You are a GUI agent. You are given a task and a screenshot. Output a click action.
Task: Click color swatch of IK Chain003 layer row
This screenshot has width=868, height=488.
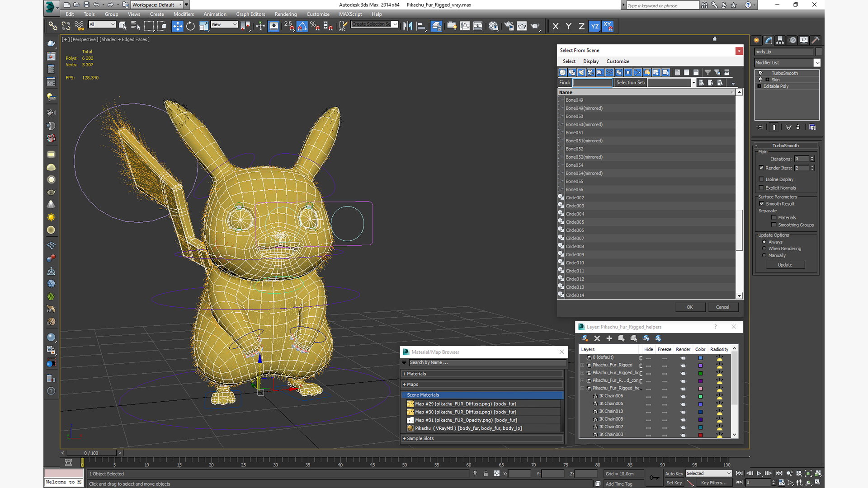(700, 435)
